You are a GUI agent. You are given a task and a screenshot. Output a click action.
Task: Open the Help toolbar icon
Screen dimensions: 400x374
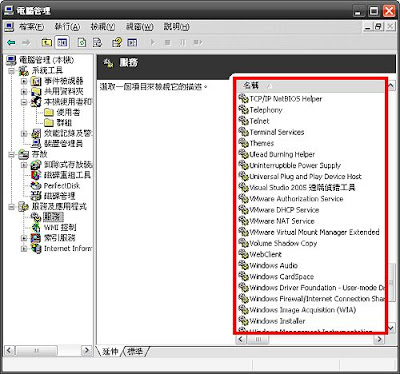coord(117,42)
